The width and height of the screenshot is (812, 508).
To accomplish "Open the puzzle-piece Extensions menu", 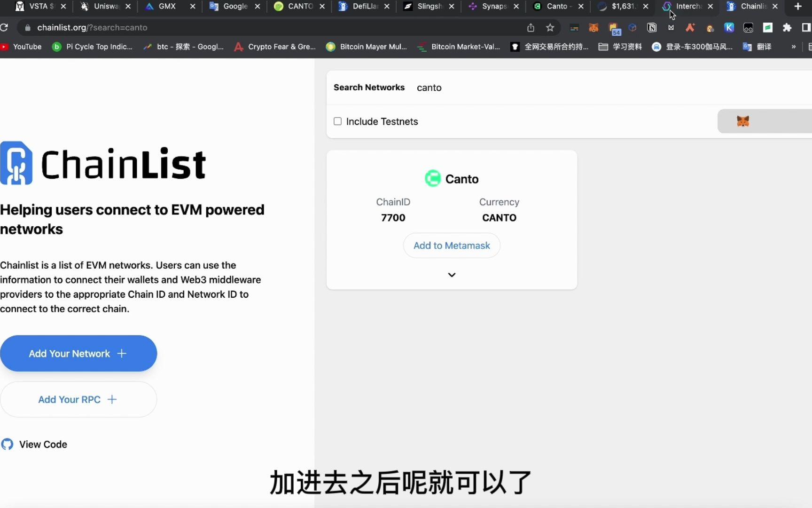I will (x=787, y=28).
